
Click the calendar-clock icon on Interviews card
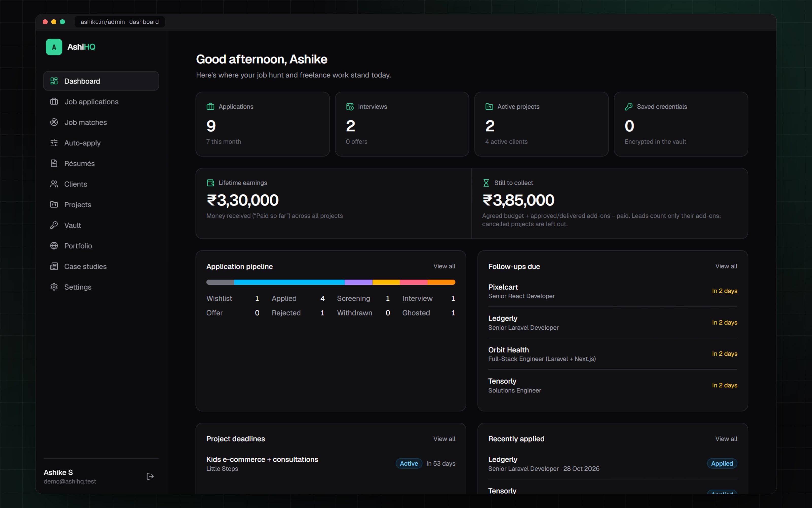(350, 106)
